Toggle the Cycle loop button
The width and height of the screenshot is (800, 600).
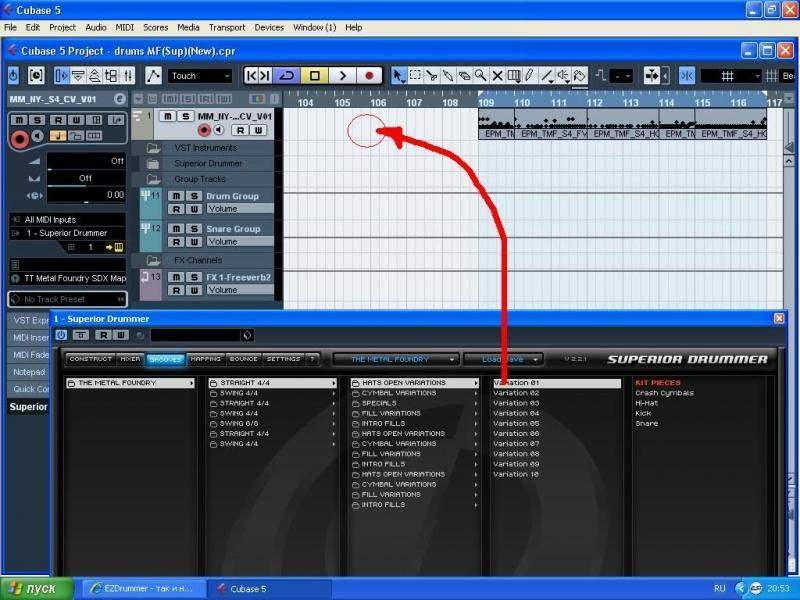[x=287, y=76]
